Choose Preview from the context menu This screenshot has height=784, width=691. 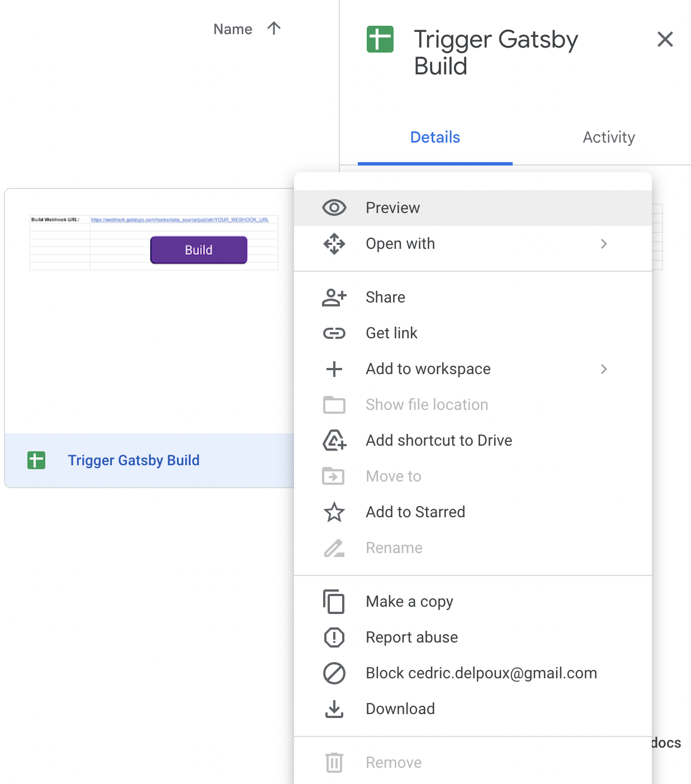click(473, 208)
